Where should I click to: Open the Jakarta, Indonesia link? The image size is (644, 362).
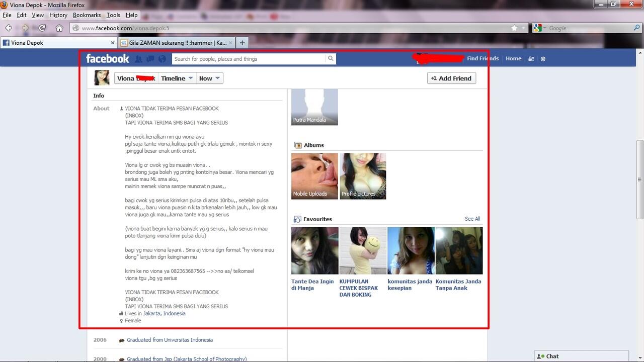tap(164, 313)
